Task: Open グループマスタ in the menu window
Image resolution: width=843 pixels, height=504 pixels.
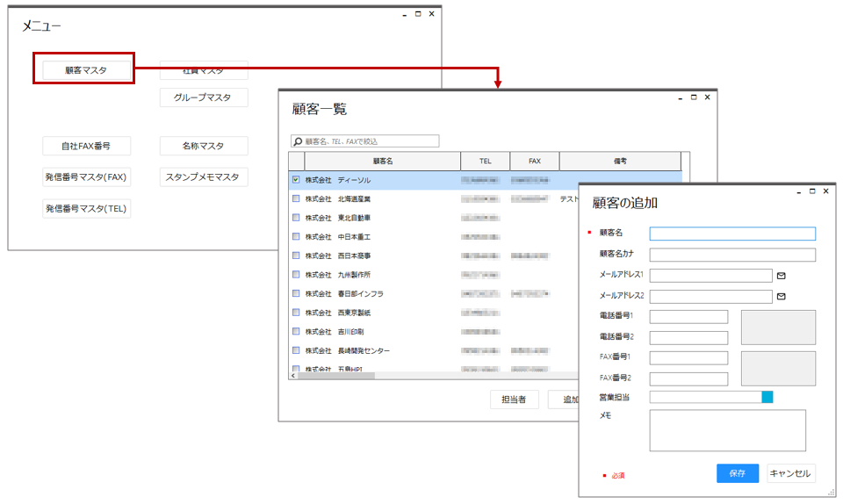Action: coord(203,97)
